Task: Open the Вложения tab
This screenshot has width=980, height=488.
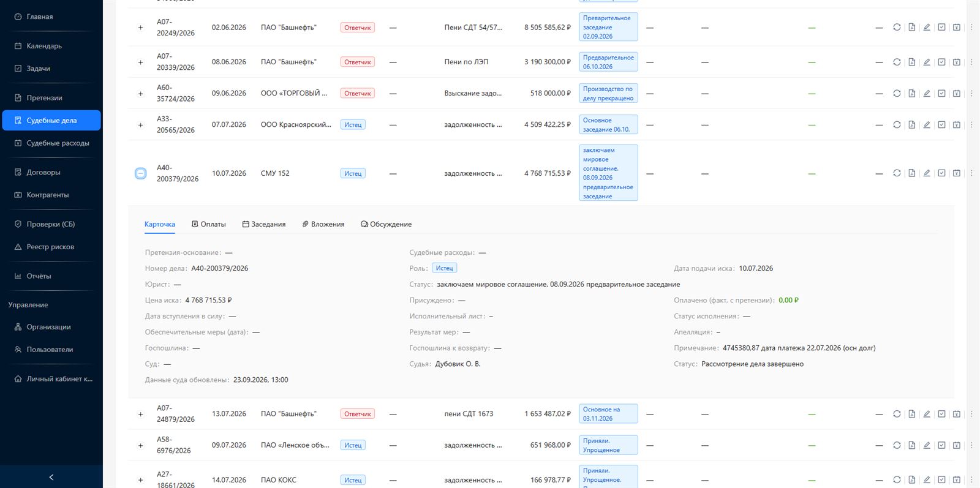Action: [323, 224]
